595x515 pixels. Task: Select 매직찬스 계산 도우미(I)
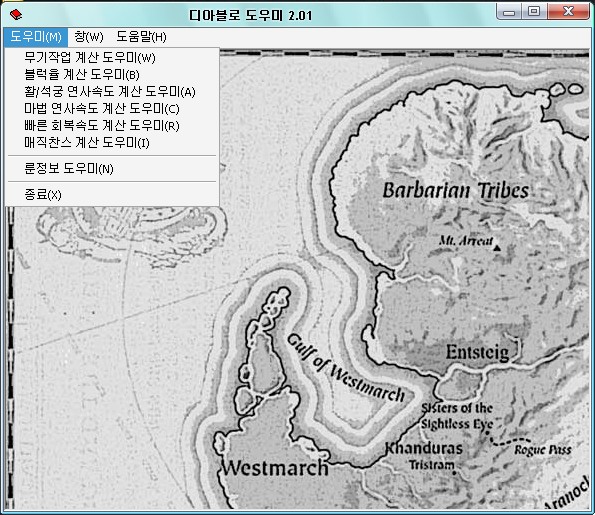tap(112, 143)
